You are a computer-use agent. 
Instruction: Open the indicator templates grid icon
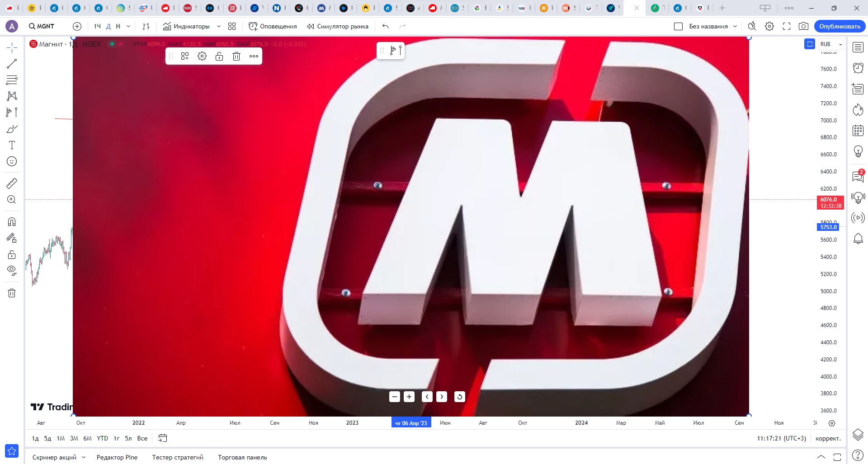click(232, 26)
